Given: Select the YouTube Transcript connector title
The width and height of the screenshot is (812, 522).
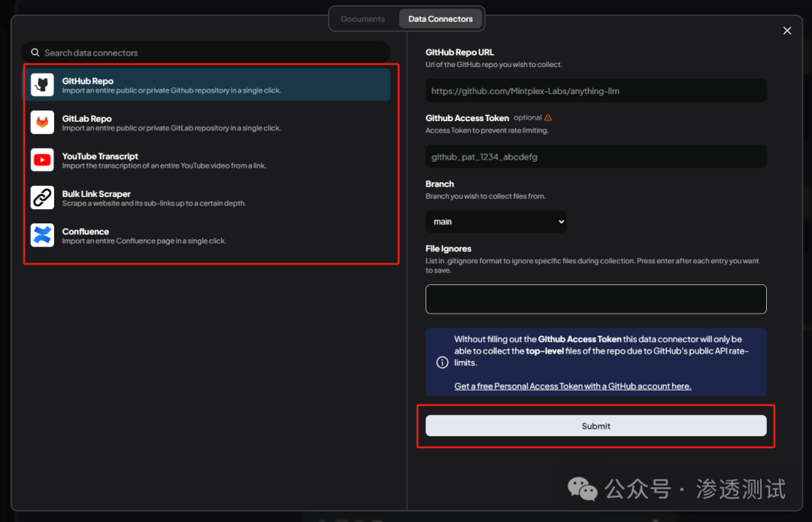Looking at the screenshot, I should coord(100,156).
